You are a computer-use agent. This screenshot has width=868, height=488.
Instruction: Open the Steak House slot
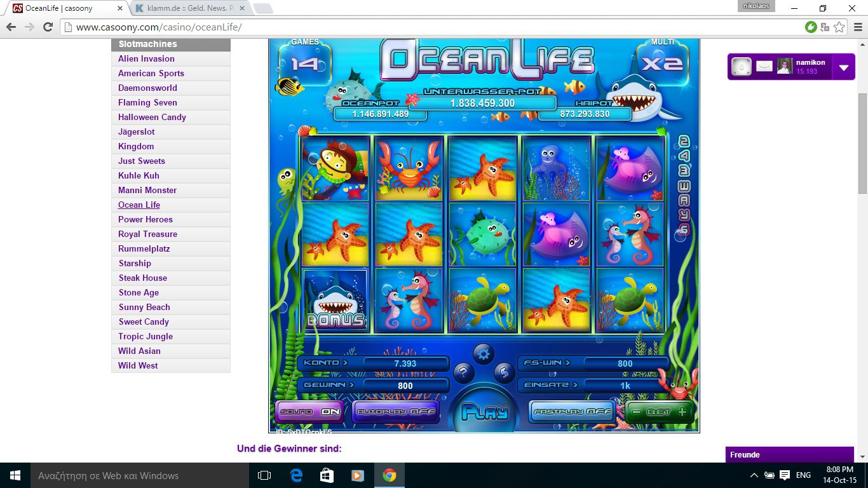(171, 278)
